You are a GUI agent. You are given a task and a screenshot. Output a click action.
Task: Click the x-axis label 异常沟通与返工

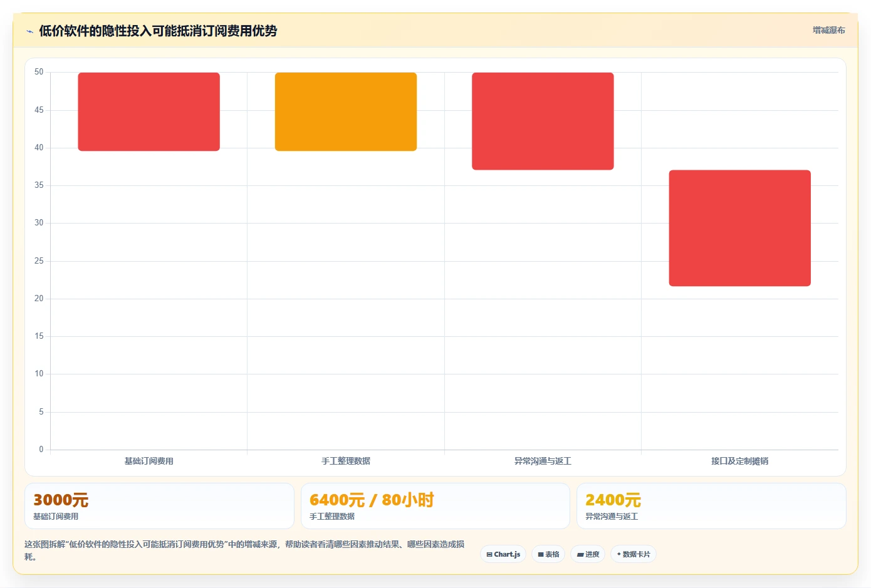click(x=543, y=461)
